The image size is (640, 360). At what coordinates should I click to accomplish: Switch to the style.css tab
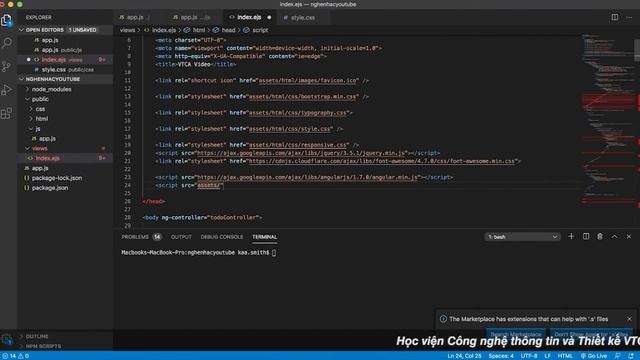click(x=302, y=17)
